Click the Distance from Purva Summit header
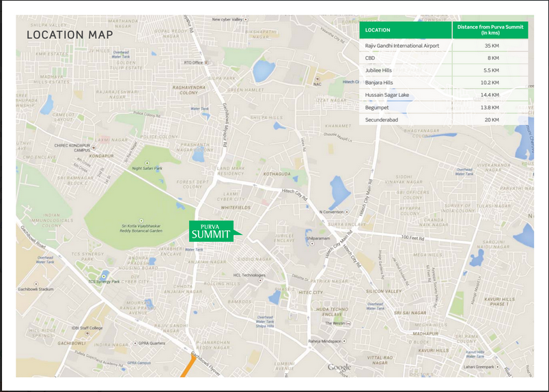The height and width of the screenshot is (392, 549). point(490,30)
